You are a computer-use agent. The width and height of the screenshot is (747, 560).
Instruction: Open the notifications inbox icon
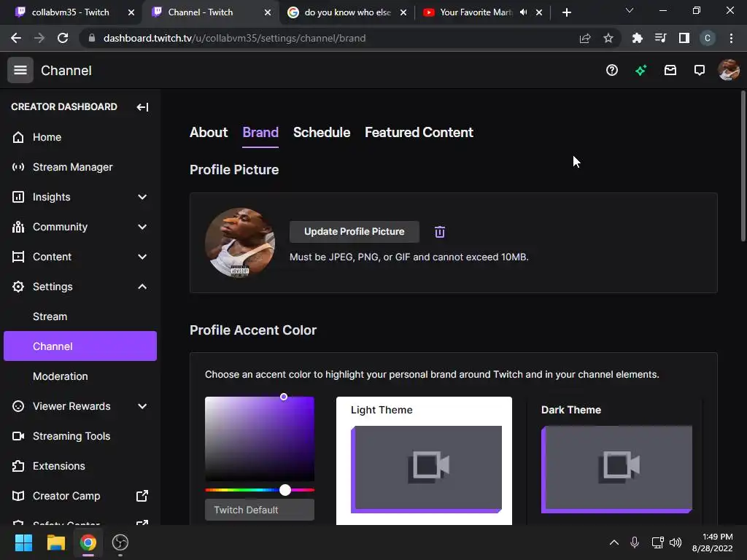(x=670, y=71)
